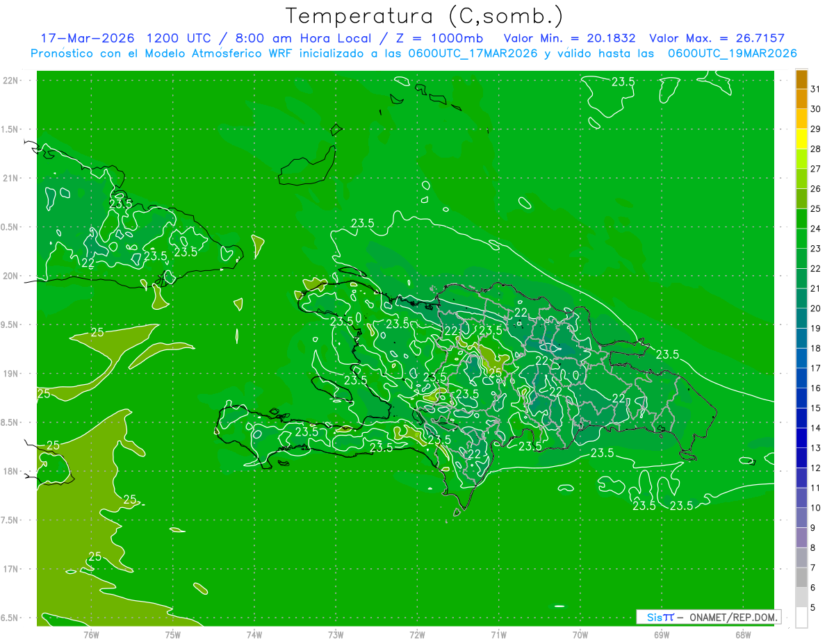Click legend value 7

coord(813,568)
